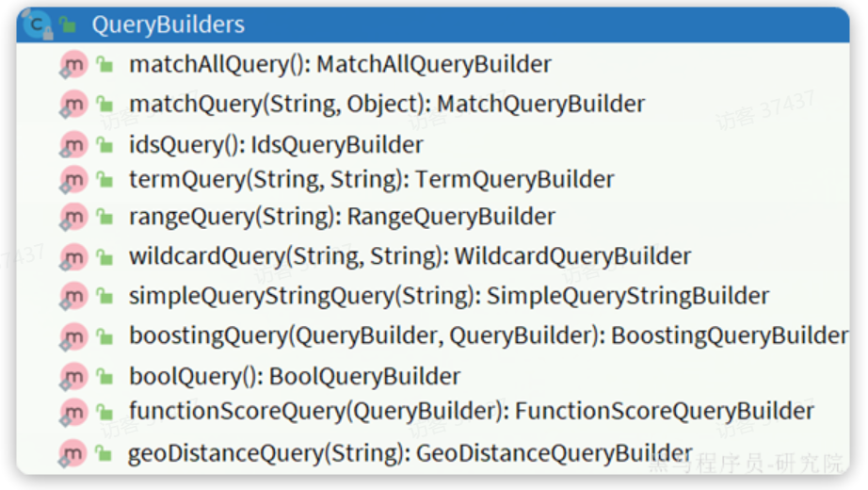This screenshot has height=490, width=868.
Task: Pick termQuery(String, String) method
Action: [372, 180]
